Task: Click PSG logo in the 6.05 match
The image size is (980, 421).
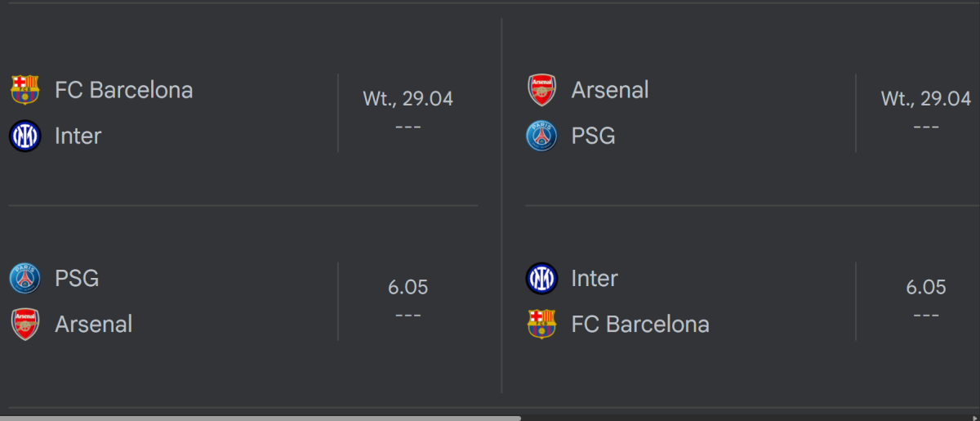Action: coord(24,279)
